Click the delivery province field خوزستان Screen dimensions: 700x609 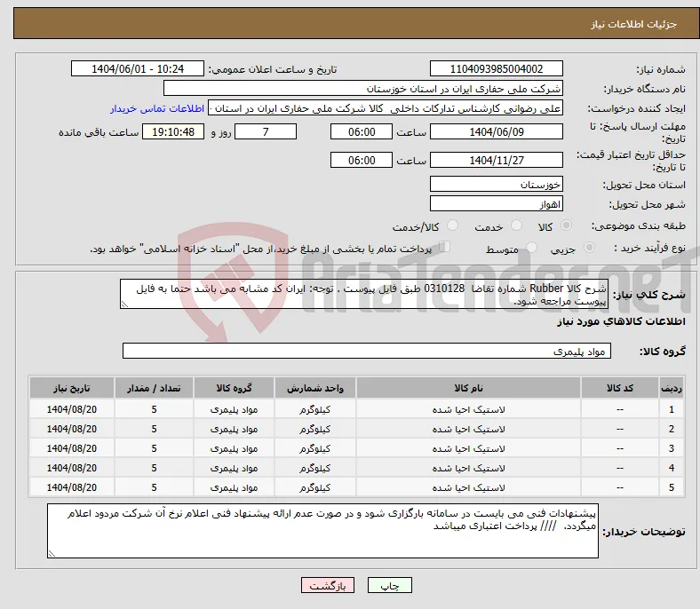(x=496, y=184)
